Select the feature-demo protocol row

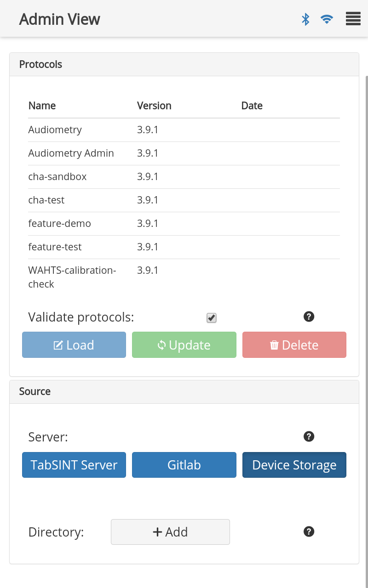pos(184,224)
